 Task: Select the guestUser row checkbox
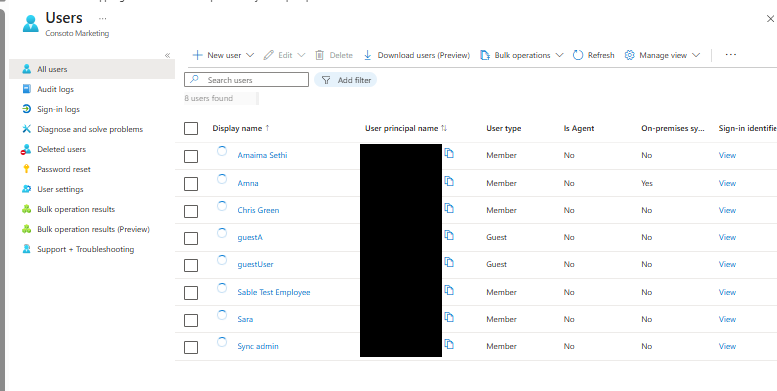191,266
